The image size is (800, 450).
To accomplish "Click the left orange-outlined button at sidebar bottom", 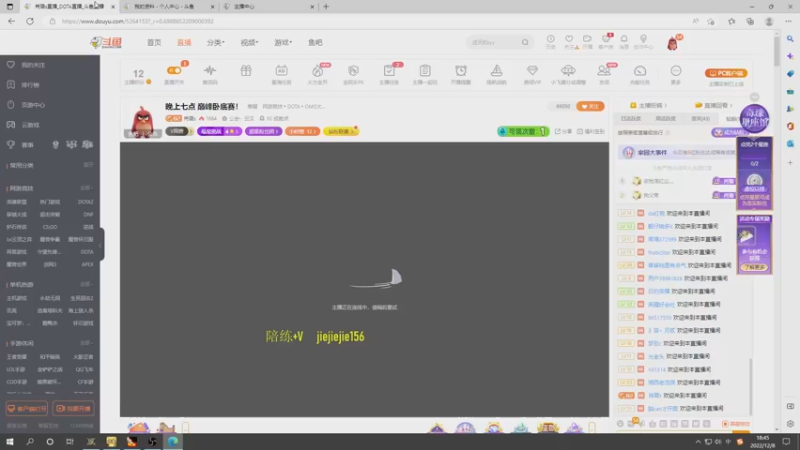I will coord(27,408).
